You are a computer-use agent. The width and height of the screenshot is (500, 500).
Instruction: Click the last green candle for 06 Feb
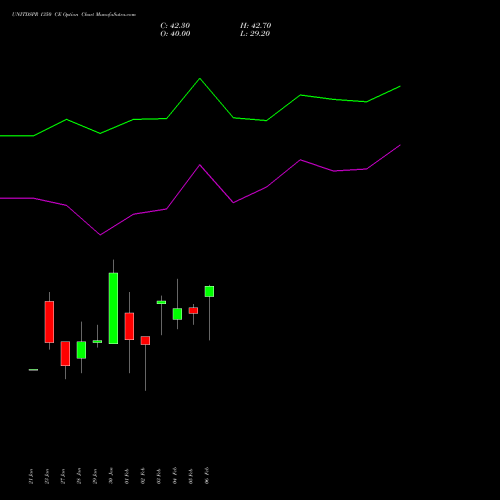[209, 291]
